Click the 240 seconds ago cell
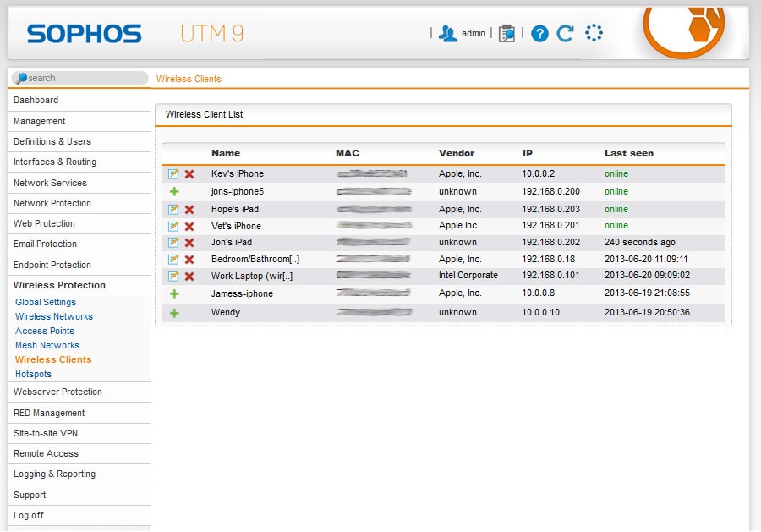The height and width of the screenshot is (532, 761). (x=640, y=242)
